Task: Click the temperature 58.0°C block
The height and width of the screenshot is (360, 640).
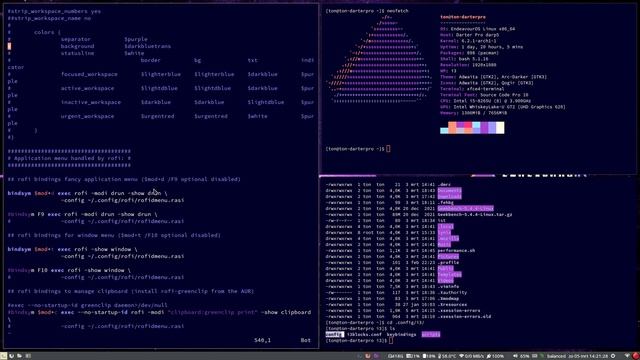Action: pos(447,356)
